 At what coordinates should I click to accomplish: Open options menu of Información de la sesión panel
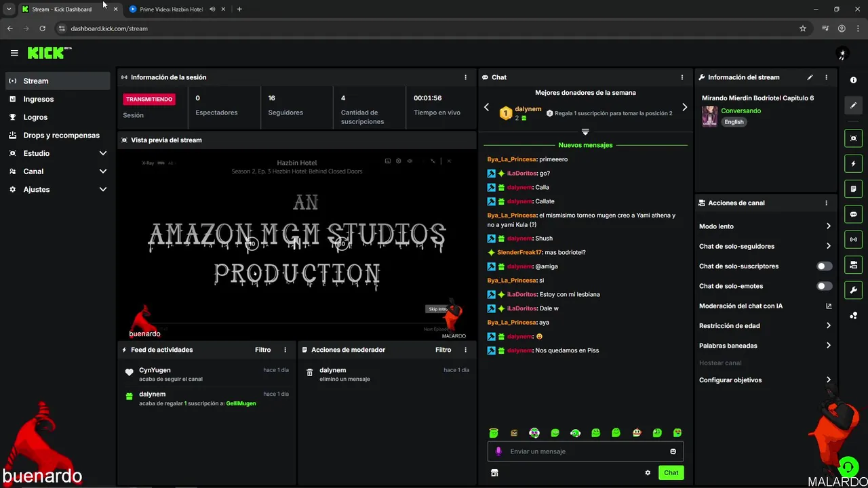(x=465, y=77)
